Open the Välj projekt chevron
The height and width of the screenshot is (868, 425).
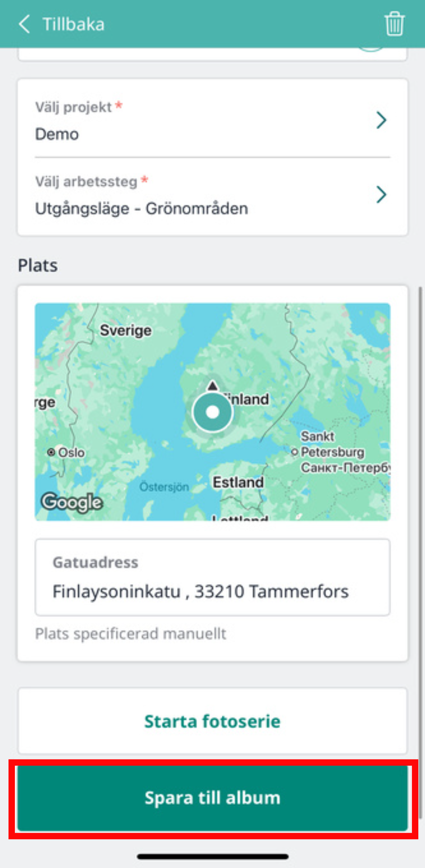click(381, 120)
